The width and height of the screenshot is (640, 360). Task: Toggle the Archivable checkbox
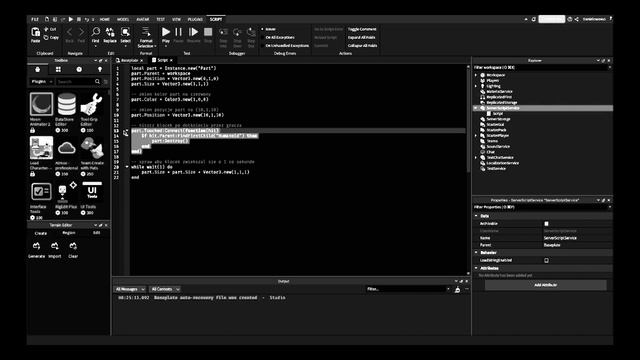[547, 224]
